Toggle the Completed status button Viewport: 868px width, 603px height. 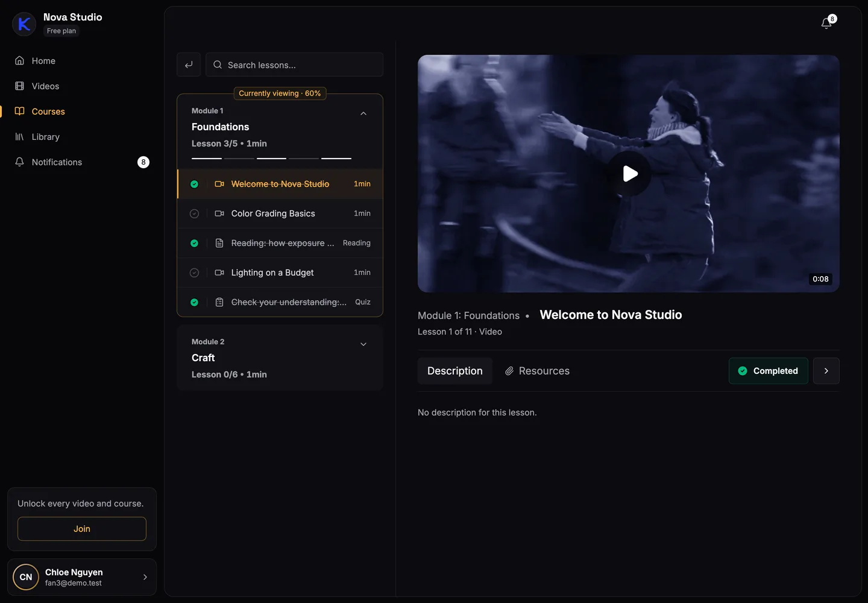coord(769,371)
